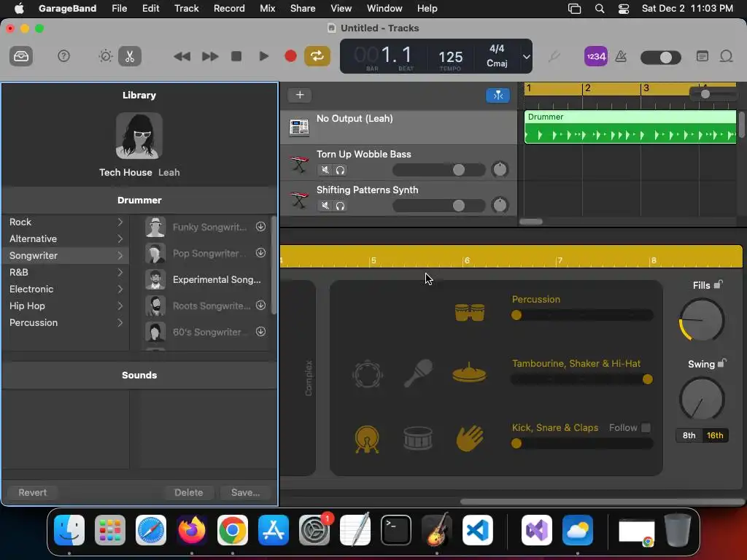Start recording with the red Record button
This screenshot has height=560, width=747.
(x=290, y=56)
